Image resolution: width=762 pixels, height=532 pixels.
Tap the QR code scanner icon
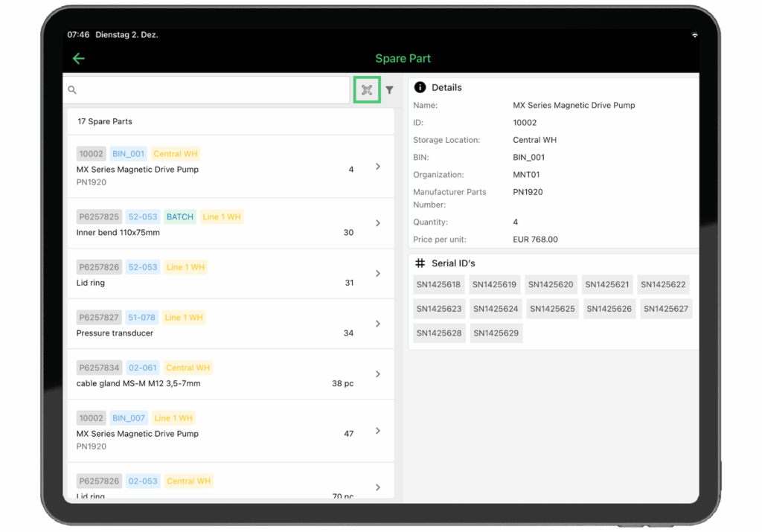click(366, 89)
